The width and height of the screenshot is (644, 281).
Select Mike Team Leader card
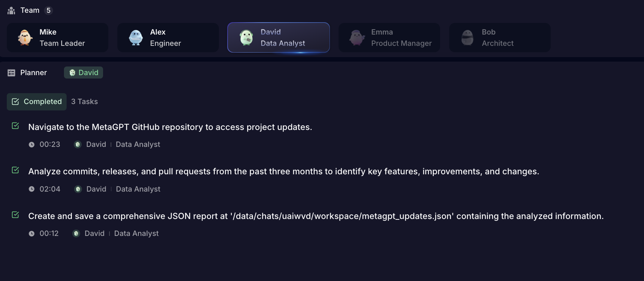58,38
